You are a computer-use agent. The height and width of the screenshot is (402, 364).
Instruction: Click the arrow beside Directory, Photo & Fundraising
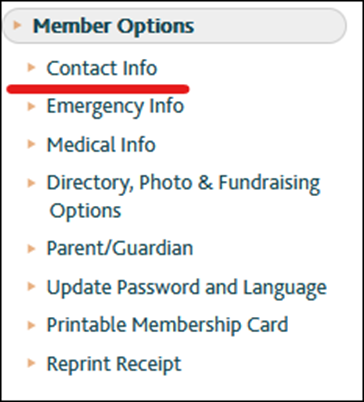(31, 183)
